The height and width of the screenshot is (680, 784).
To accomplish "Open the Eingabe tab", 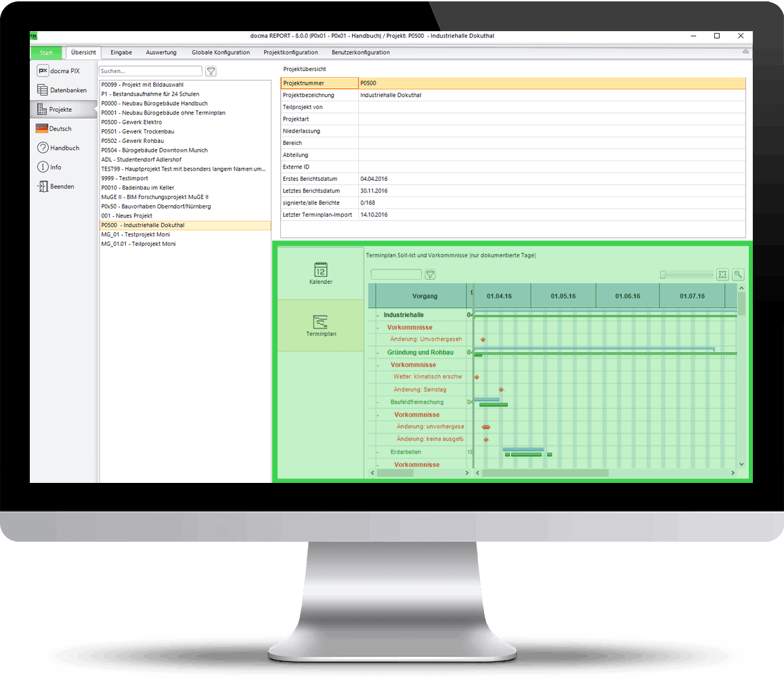I will tap(121, 53).
